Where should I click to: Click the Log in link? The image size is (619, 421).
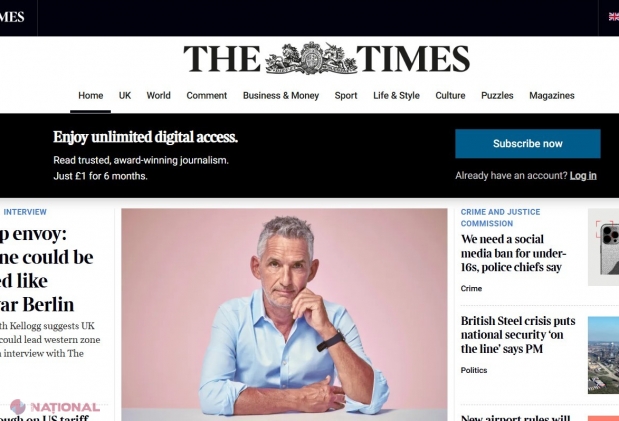point(583,176)
